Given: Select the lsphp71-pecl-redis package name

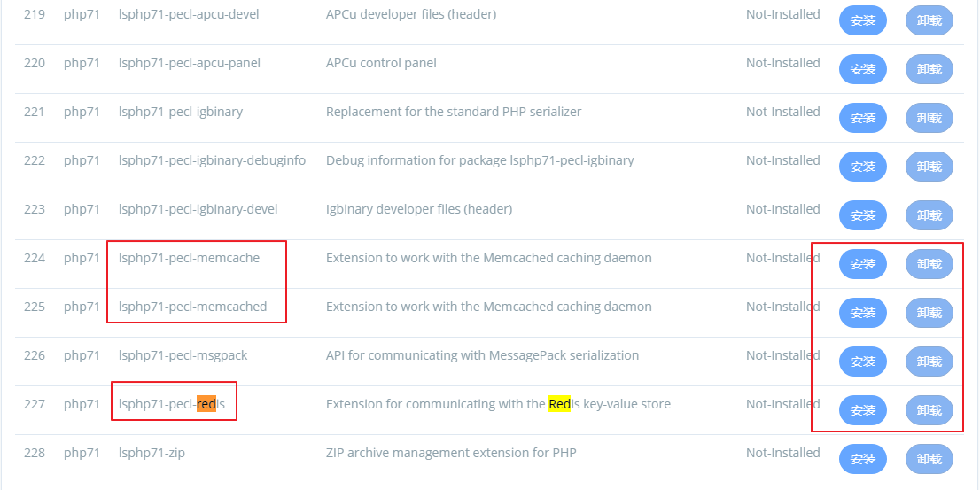Looking at the screenshot, I should coord(172,404).
